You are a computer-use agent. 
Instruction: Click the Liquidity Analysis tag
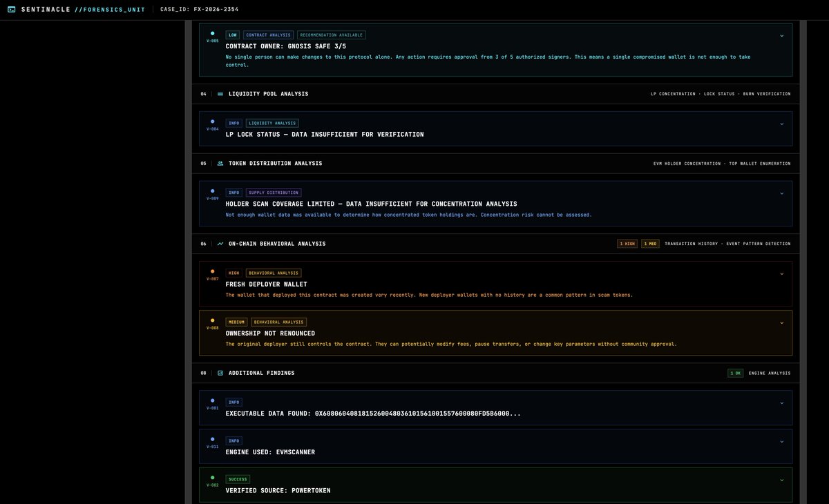[272, 124]
